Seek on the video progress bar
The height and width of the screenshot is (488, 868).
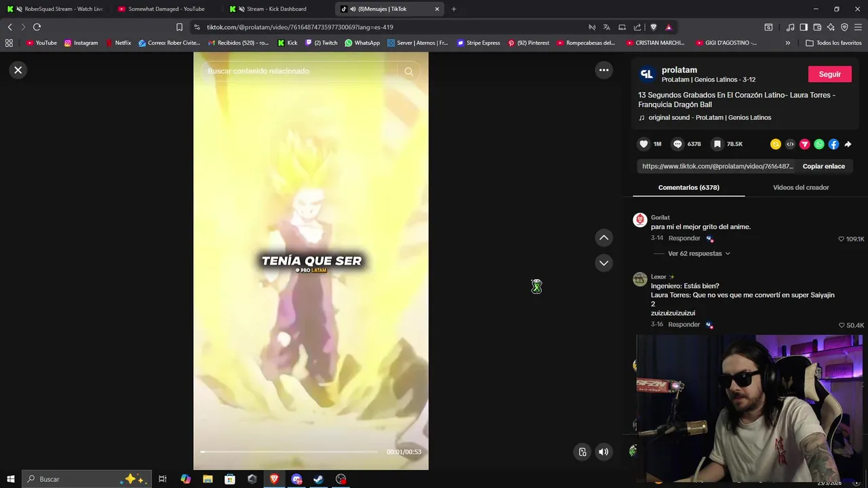pyautogui.click(x=290, y=451)
